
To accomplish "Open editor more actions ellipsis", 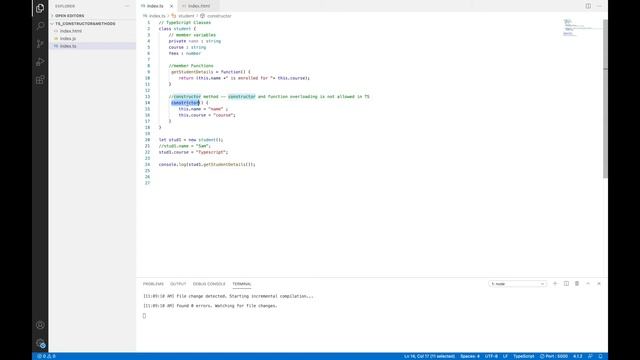I will tap(599, 6).
